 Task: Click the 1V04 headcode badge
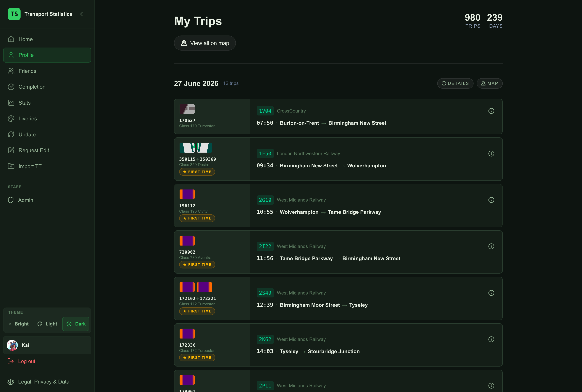[265, 111]
